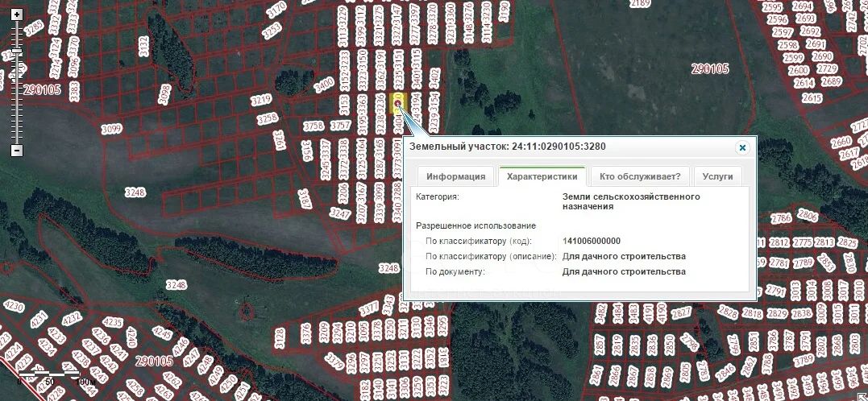
Task: Select parcel label 3253
Action: [x=272, y=31]
